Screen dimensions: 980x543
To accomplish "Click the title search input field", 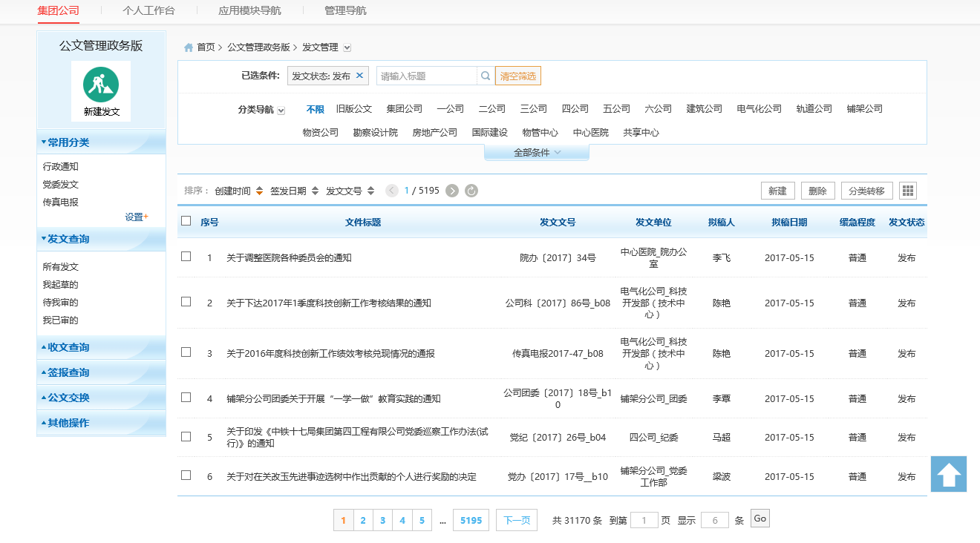I will click(x=426, y=76).
